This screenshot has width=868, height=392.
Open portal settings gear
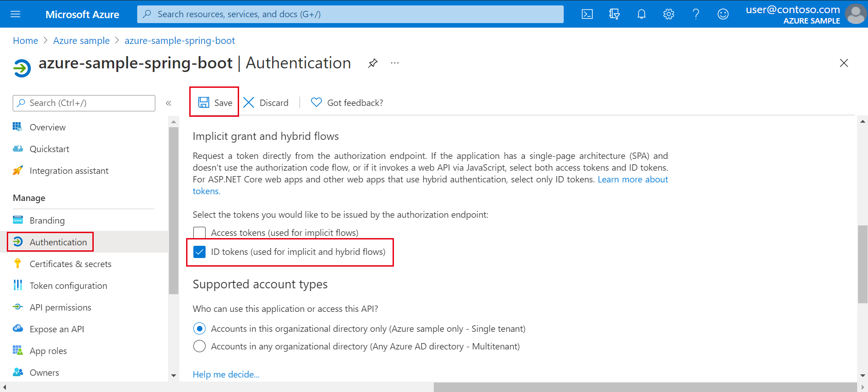click(669, 14)
